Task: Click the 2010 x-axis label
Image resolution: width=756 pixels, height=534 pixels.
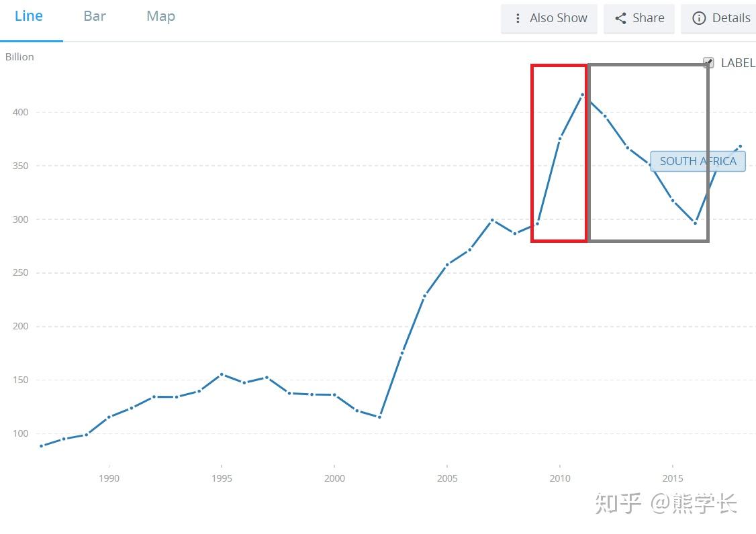Action: (560, 478)
